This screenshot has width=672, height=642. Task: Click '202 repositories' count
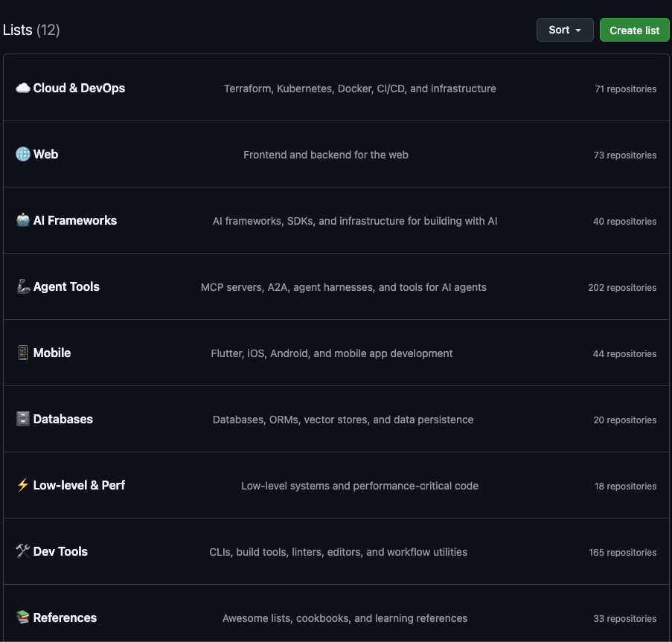pos(622,288)
